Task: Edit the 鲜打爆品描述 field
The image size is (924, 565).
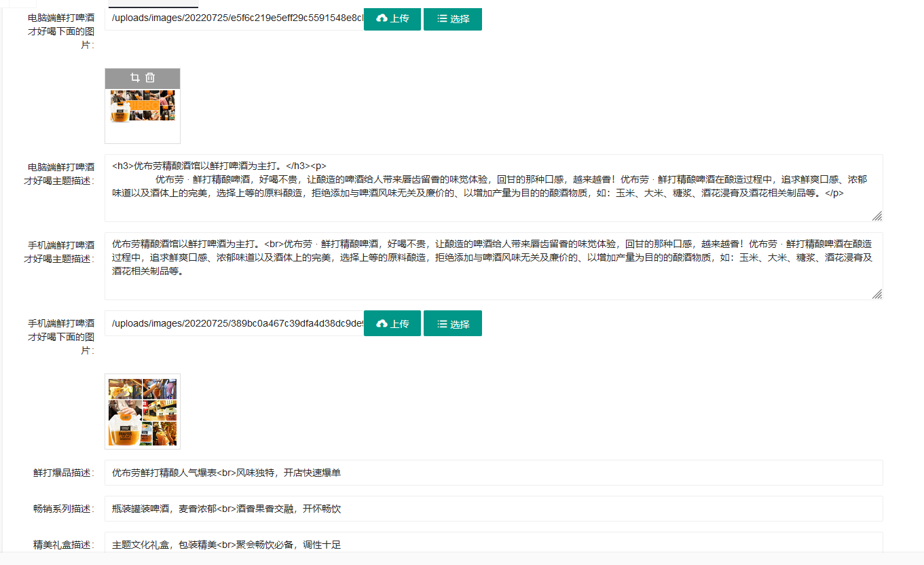Action: click(x=494, y=473)
